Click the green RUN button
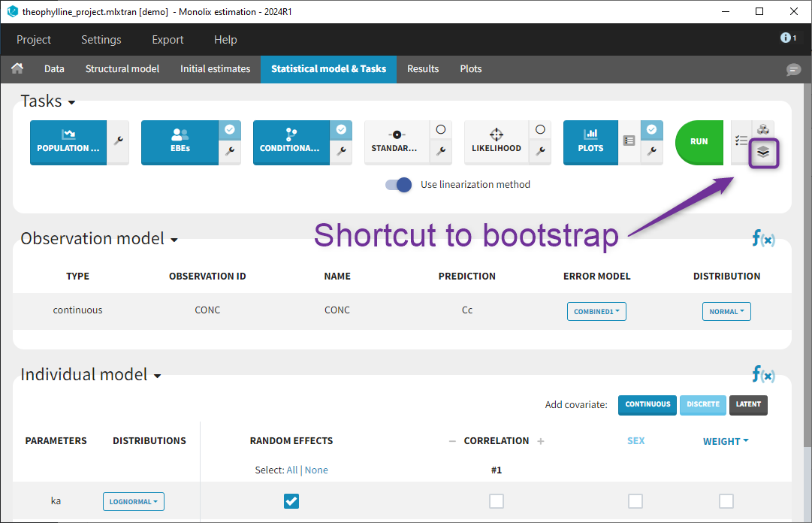Viewport: 812px width, 523px height. point(699,142)
